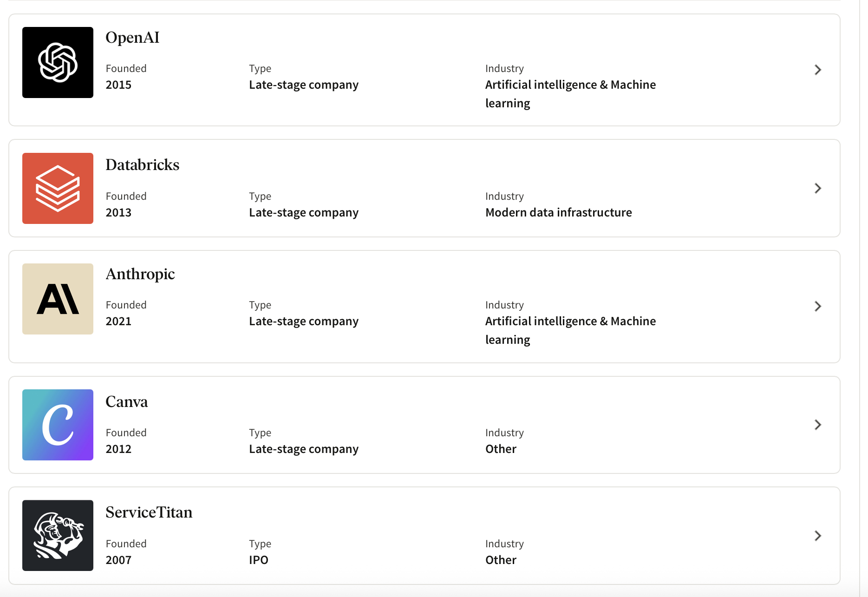Select the Modern data infrastructure industry text

point(559,212)
